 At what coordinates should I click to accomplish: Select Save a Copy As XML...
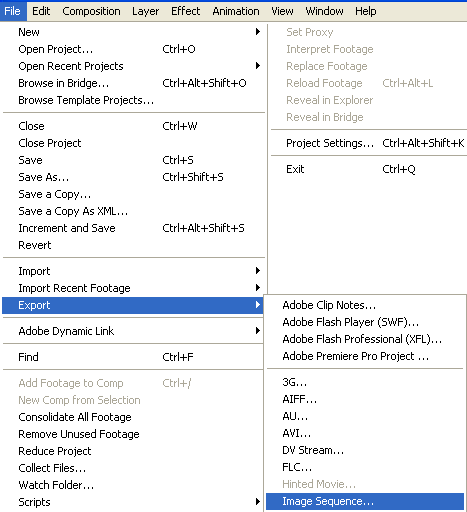133,211
